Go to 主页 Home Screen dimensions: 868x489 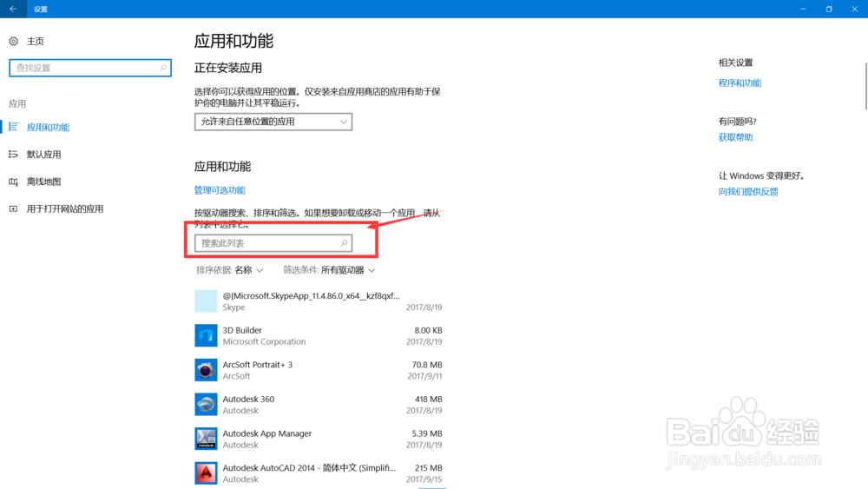[x=36, y=41]
